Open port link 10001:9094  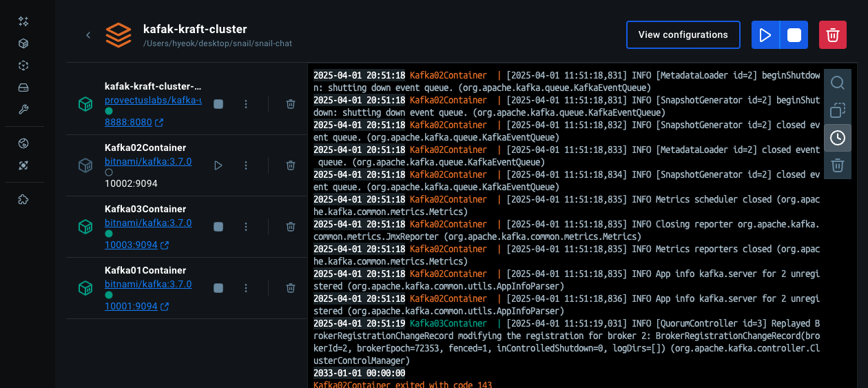131,306
